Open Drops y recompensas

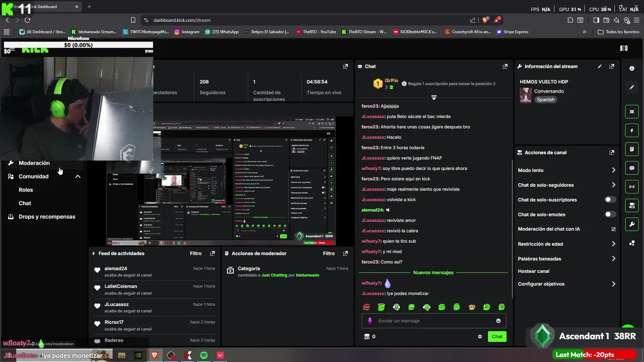(47, 217)
